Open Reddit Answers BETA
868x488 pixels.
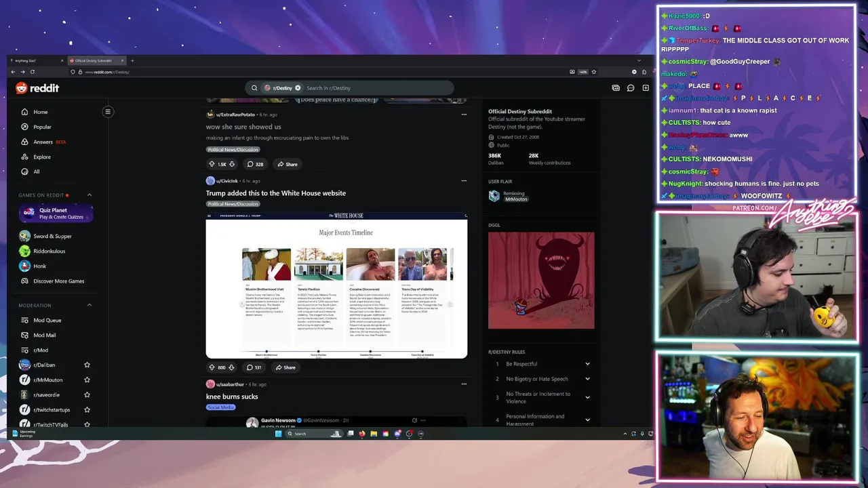[43, 142]
